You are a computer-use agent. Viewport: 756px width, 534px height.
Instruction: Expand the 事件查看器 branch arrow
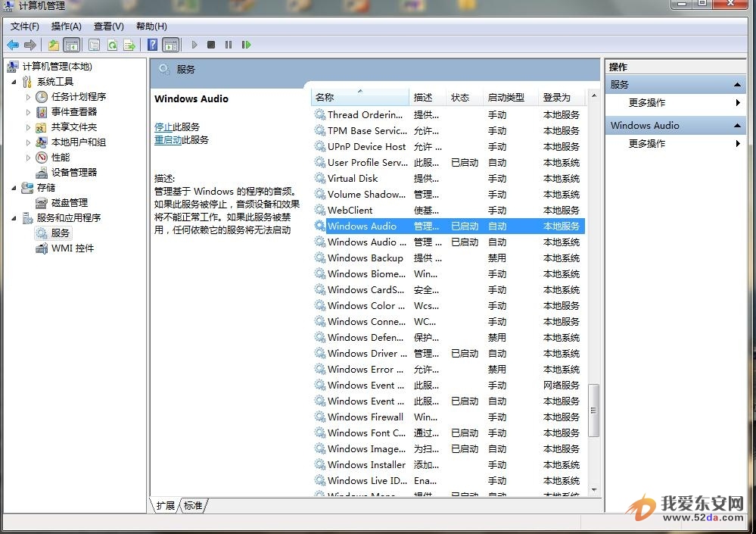[28, 112]
